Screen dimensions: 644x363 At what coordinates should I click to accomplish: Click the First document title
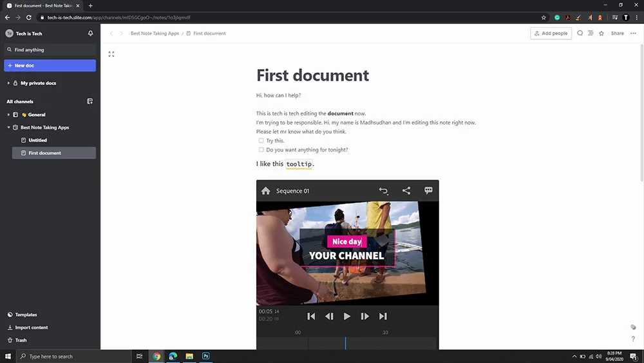[312, 75]
